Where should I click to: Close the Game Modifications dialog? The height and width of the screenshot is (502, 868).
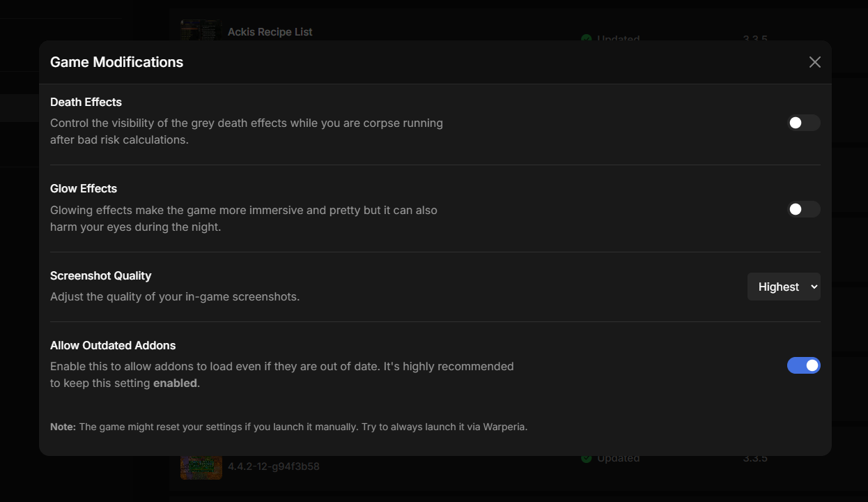pyautogui.click(x=814, y=62)
